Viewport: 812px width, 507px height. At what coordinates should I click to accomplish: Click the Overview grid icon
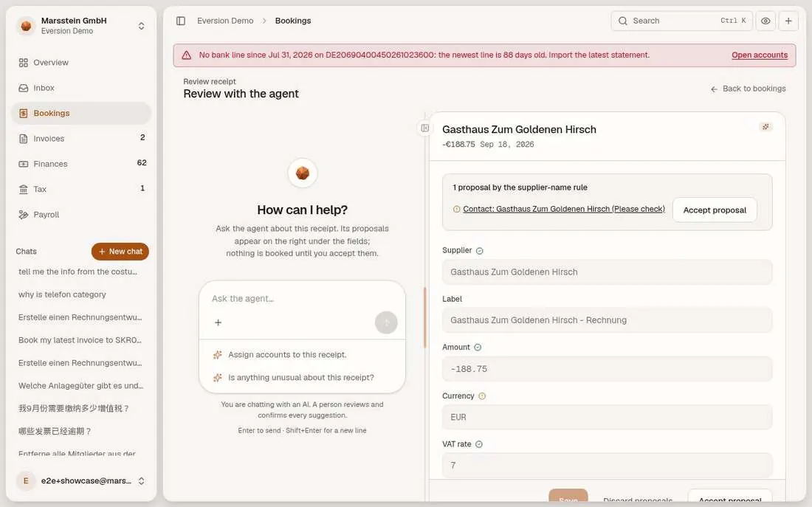pos(24,63)
